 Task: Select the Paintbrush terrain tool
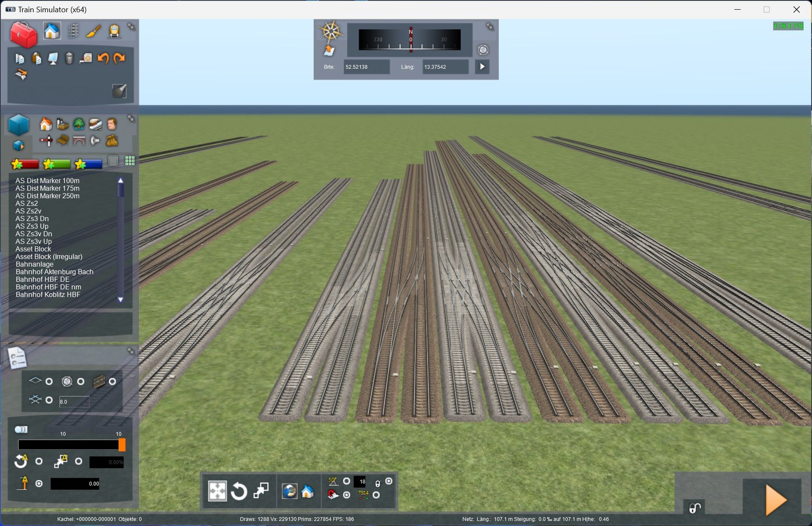pos(93,31)
